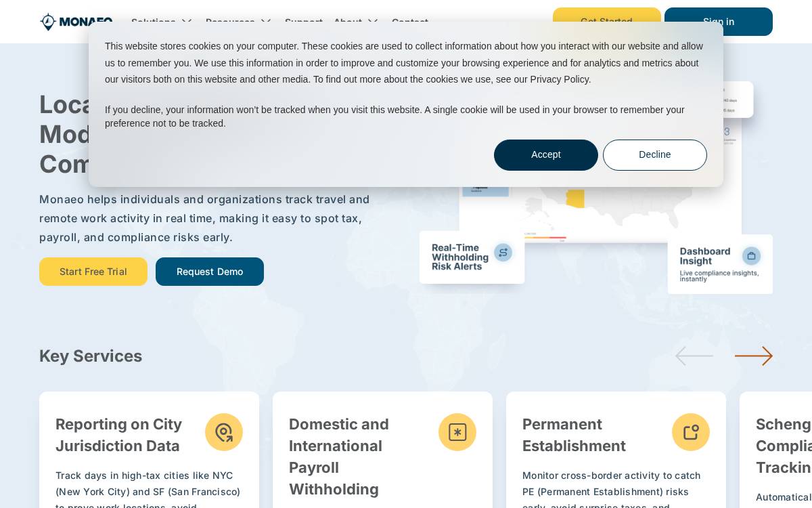Go to next Key Services slide
The height and width of the screenshot is (508, 812).
click(x=754, y=356)
